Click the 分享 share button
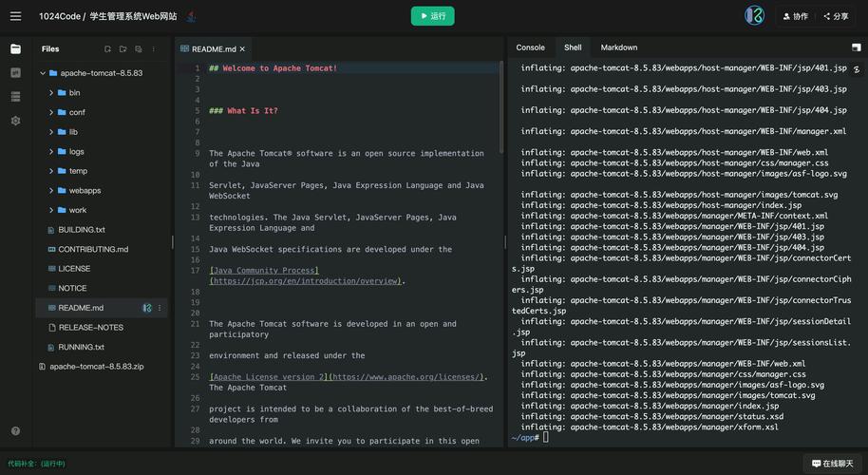Screen dimensions: 868x475 [836, 16]
